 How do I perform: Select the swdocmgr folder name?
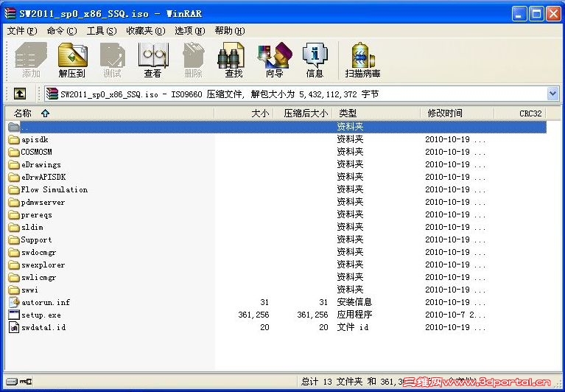38,252
